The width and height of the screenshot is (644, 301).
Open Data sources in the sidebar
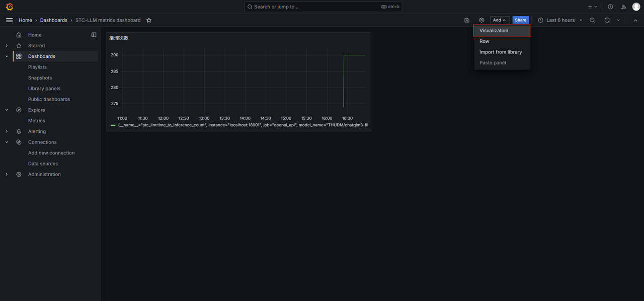point(43,164)
